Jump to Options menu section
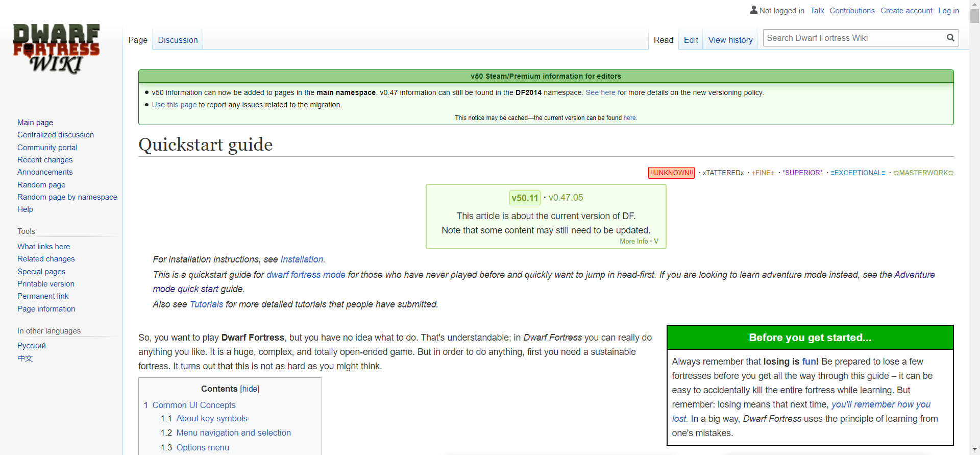 click(203, 448)
